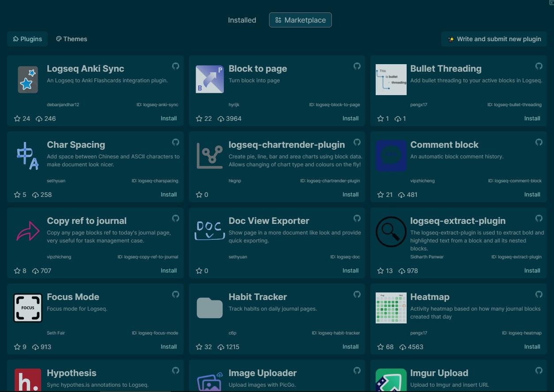Open the Hypothesis plugin title
Image resolution: width=554 pixels, height=392 pixels.
(x=71, y=373)
